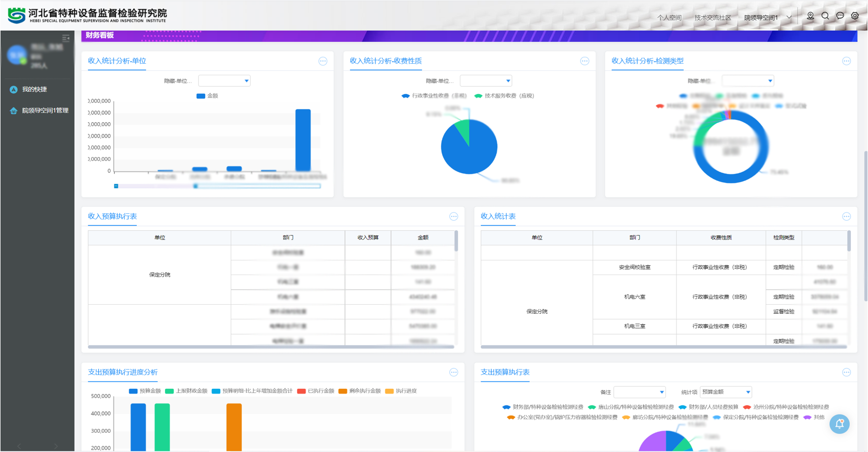Open the messages chat bubble icon
The height and width of the screenshot is (452, 868).
tap(840, 16)
